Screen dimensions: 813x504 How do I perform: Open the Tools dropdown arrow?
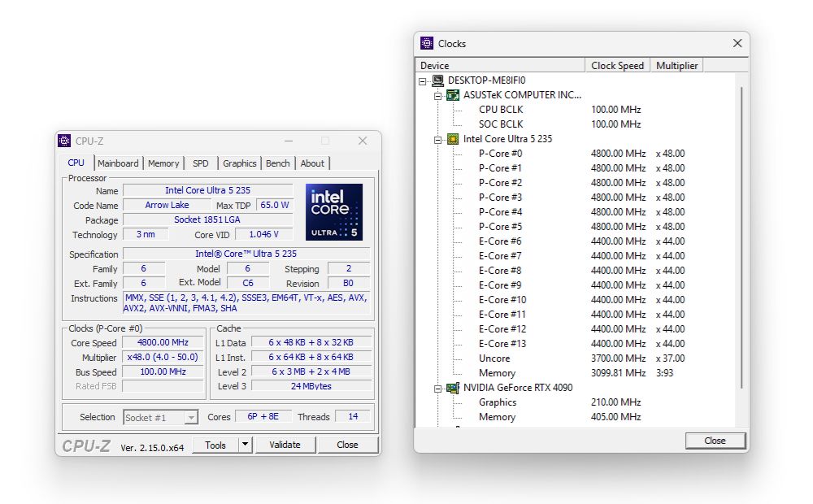[x=246, y=445]
